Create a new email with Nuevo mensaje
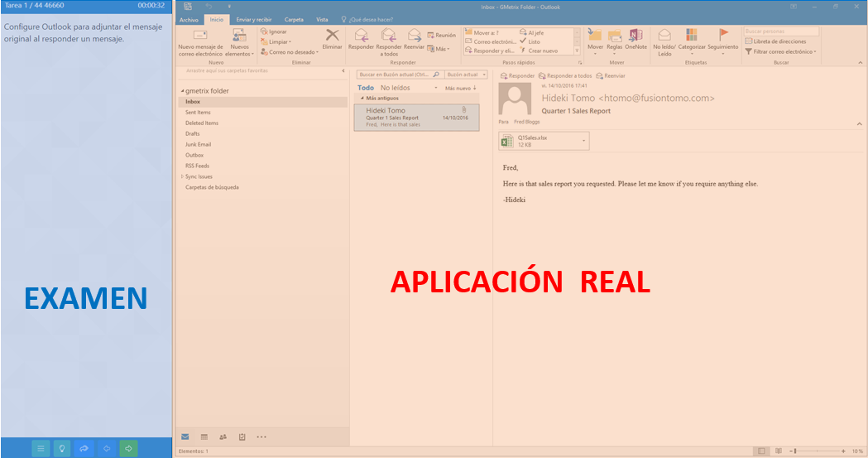The width and height of the screenshot is (868, 458). coord(200,42)
